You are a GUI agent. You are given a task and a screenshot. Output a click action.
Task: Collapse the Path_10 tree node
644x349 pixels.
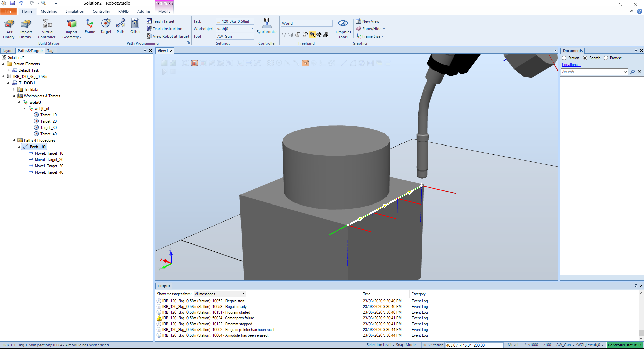[x=19, y=147]
